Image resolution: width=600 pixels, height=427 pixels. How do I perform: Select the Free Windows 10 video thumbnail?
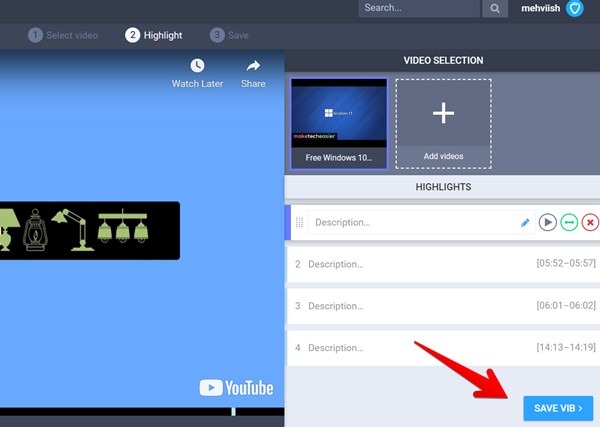tap(339, 124)
